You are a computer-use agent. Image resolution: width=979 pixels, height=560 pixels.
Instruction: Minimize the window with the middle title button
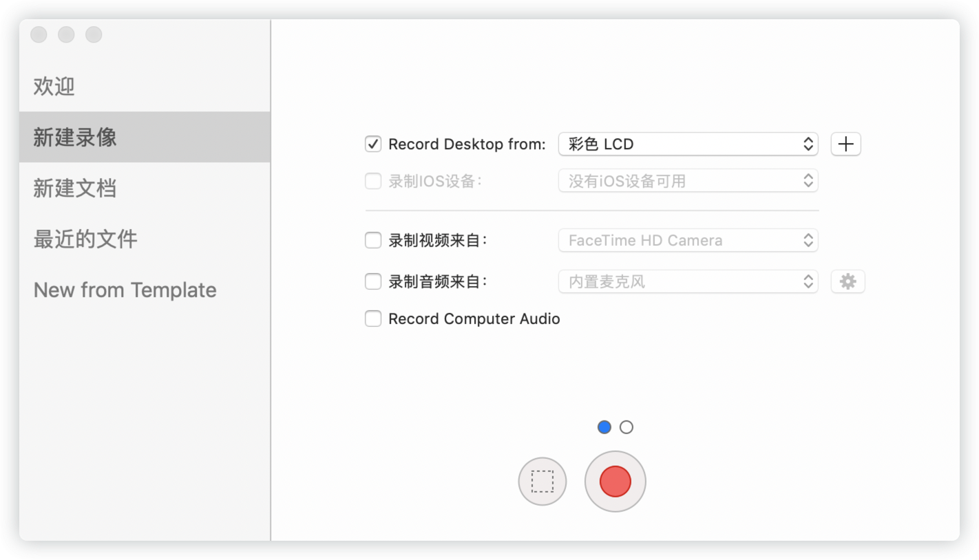click(66, 34)
